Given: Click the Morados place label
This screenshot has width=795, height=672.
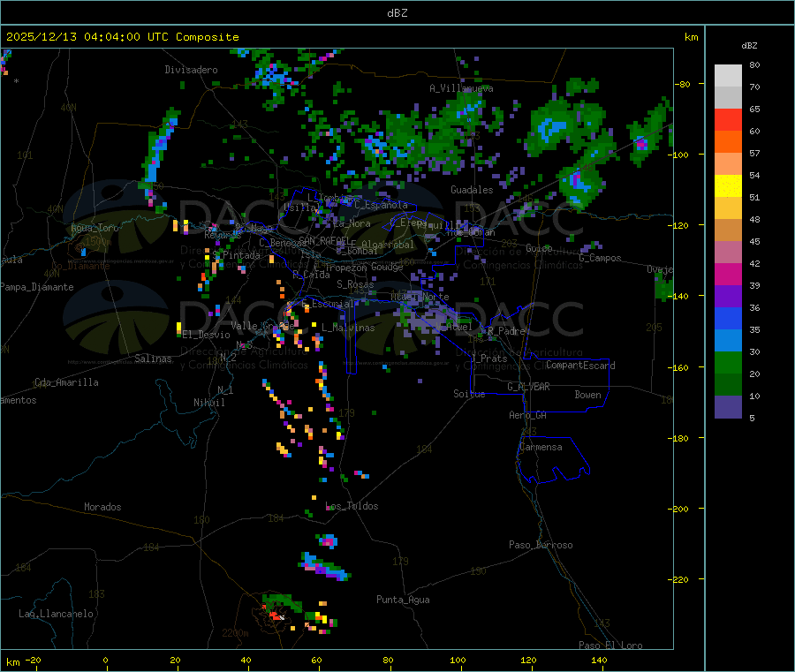Looking at the screenshot, I should coord(103,507).
